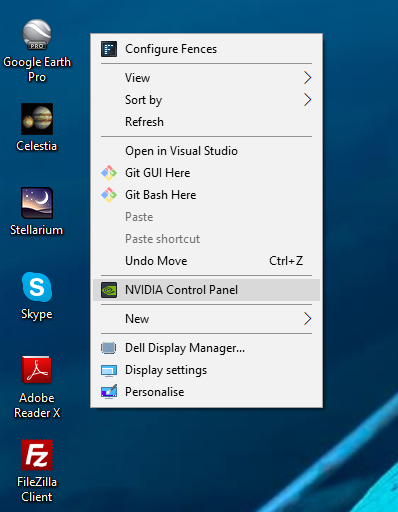The width and height of the screenshot is (398, 512).
Task: Open the View menu entry
Action: click(206, 78)
